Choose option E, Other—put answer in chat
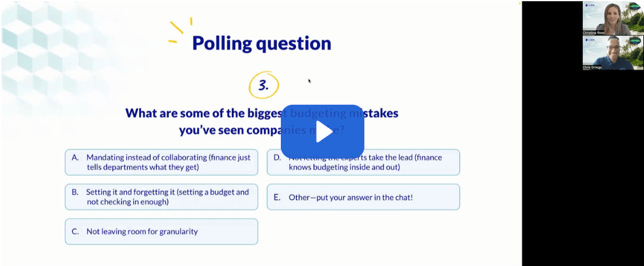 pyautogui.click(x=363, y=197)
